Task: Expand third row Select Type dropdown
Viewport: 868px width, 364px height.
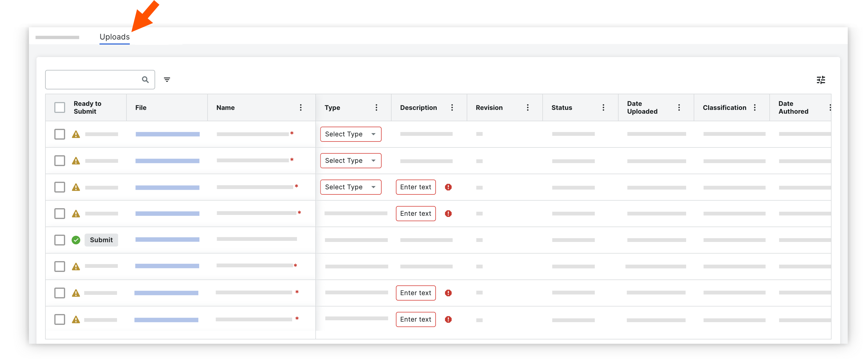Action: pyautogui.click(x=350, y=187)
